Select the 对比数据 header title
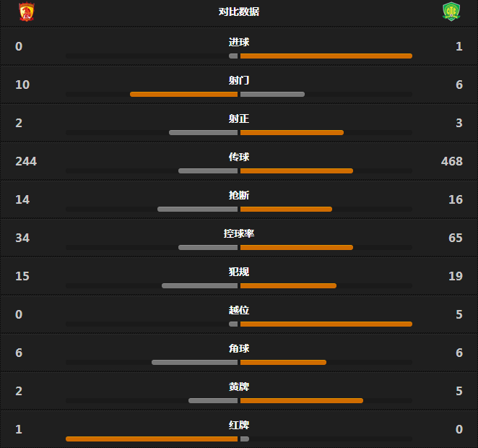Viewport: 478px width, 448px height. 239,12
